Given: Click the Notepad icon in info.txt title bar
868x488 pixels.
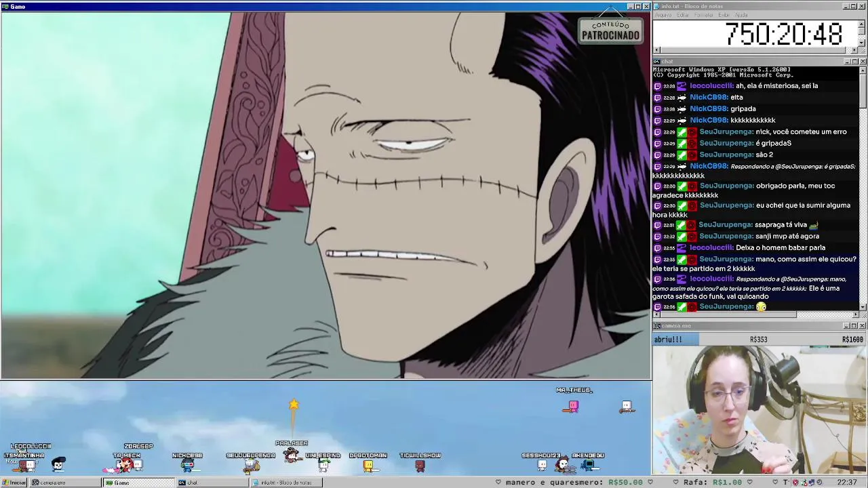Looking at the screenshot, I should click(x=656, y=6).
